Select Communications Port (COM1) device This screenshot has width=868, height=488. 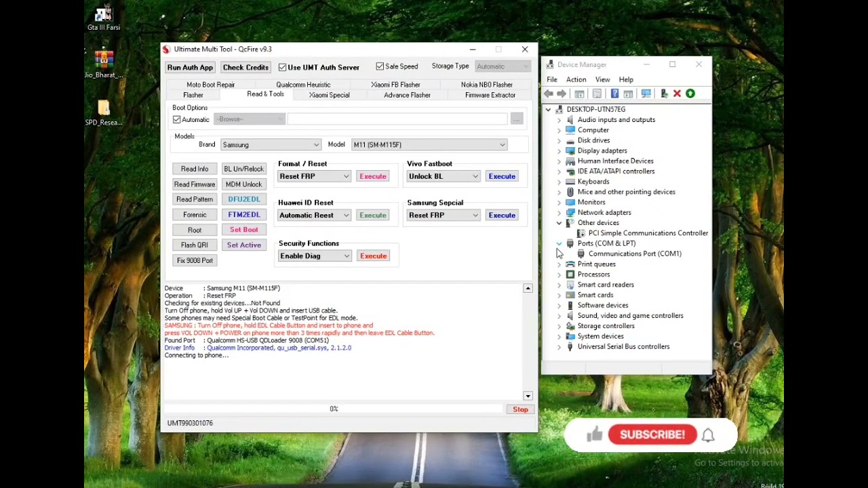tap(635, 254)
